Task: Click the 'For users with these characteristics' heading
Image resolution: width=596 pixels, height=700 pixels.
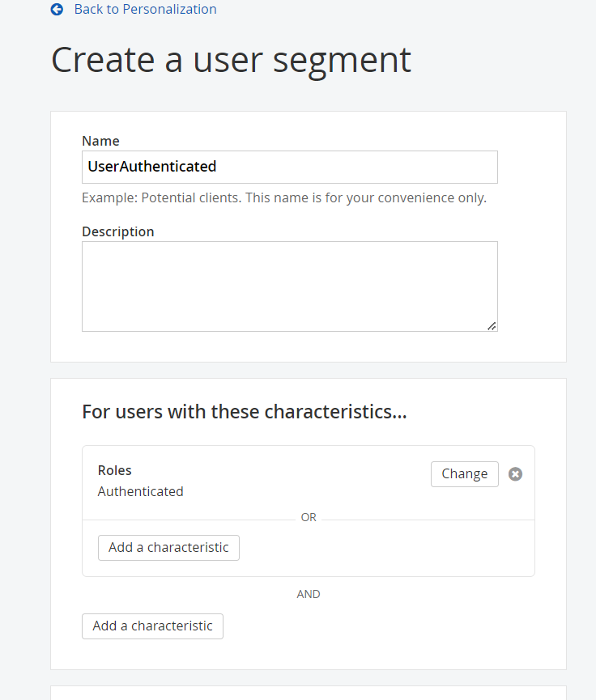Action: (245, 412)
